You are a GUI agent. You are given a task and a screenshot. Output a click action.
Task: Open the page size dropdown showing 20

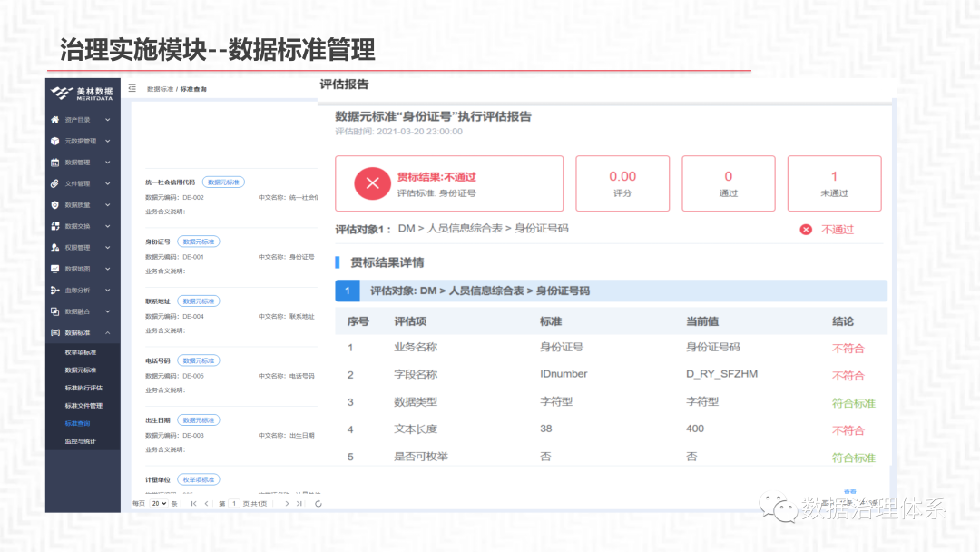click(x=160, y=503)
